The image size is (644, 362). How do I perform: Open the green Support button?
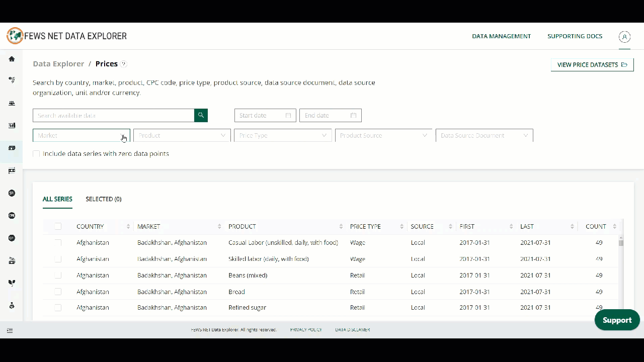pyautogui.click(x=617, y=320)
